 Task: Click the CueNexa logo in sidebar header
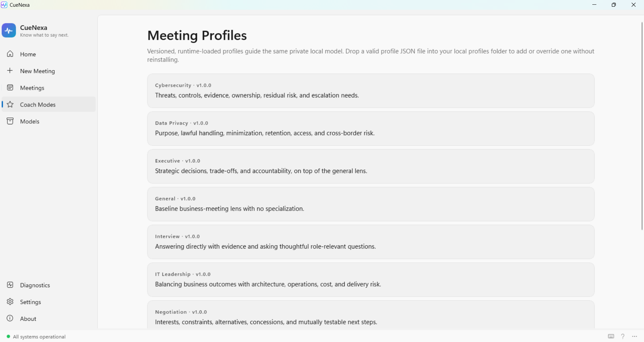(x=9, y=31)
